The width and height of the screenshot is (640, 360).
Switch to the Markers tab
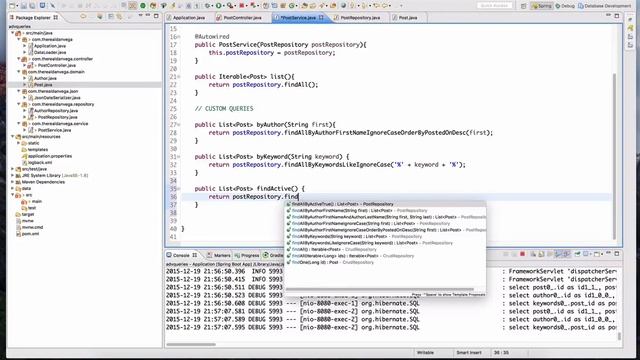coord(219,255)
